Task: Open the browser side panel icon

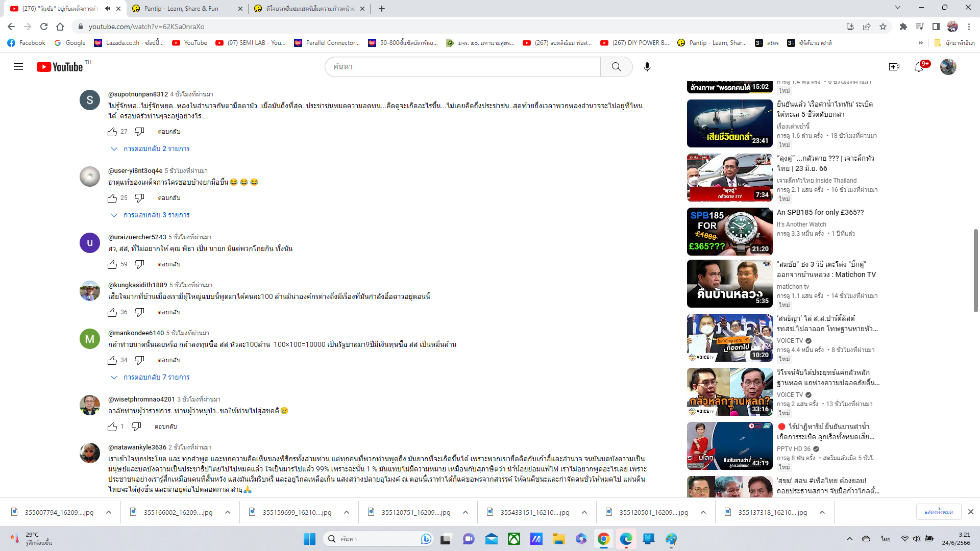Action: (x=936, y=27)
